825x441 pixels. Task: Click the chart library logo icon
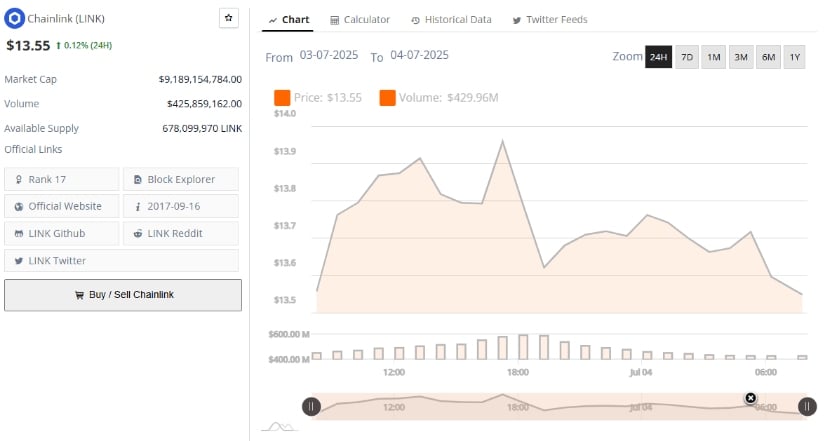tap(279, 426)
